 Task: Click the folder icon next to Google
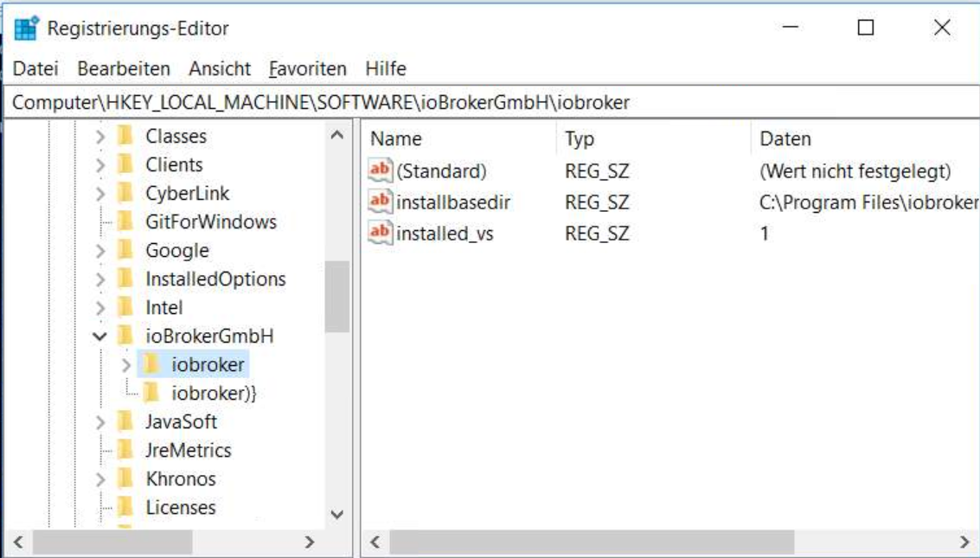coord(125,250)
